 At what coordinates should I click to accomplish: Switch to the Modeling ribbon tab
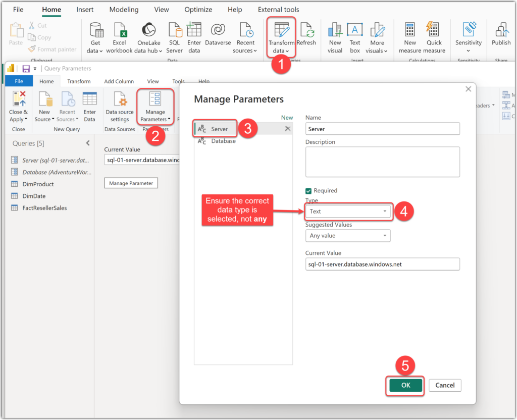click(124, 10)
